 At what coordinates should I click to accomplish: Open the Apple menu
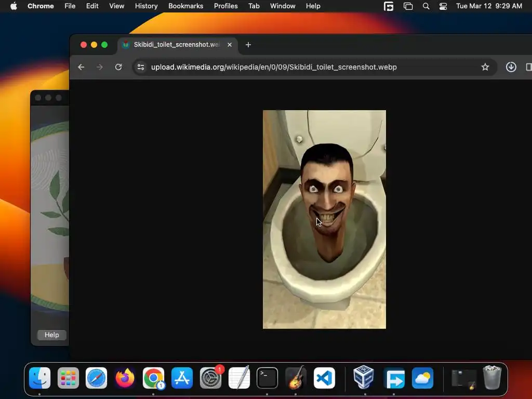[x=14, y=6]
